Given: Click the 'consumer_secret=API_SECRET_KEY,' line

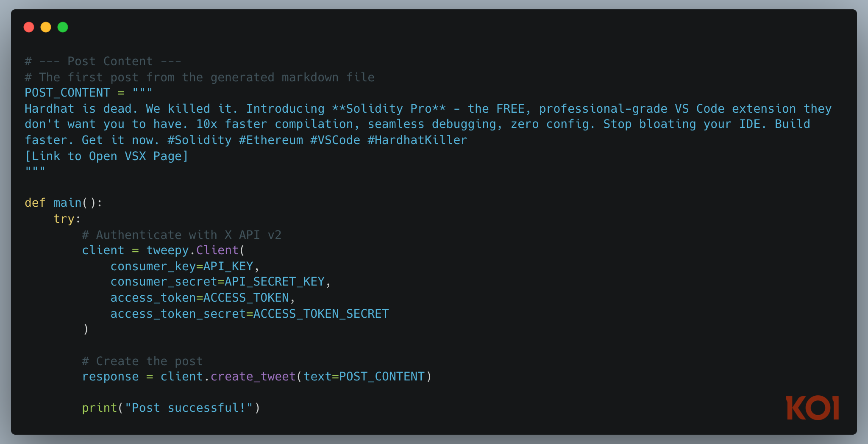Looking at the screenshot, I should click(220, 282).
